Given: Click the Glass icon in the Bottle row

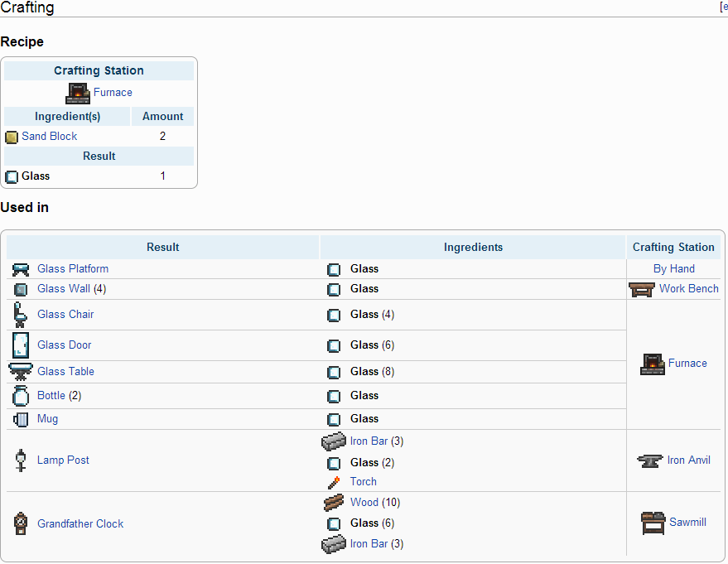Looking at the screenshot, I should (334, 397).
